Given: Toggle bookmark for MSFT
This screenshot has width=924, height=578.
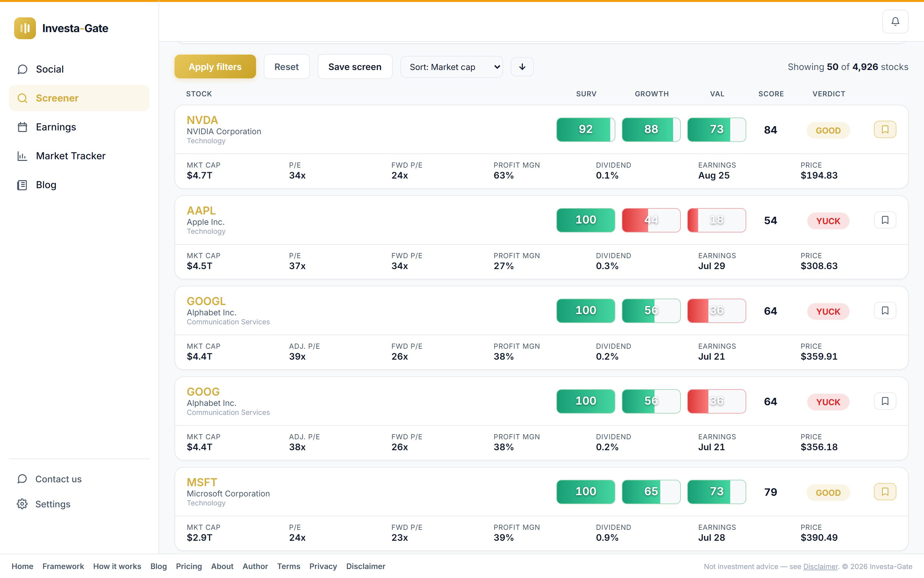Looking at the screenshot, I should 885,492.
